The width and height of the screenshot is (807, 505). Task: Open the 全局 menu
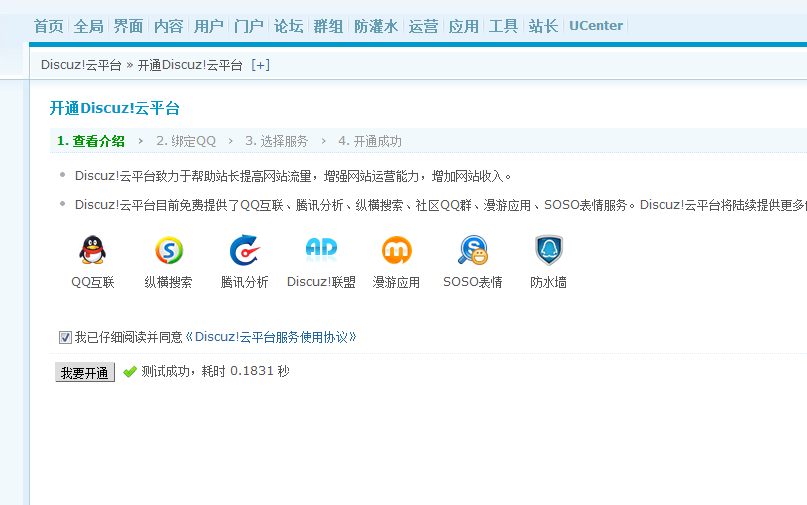pos(89,26)
